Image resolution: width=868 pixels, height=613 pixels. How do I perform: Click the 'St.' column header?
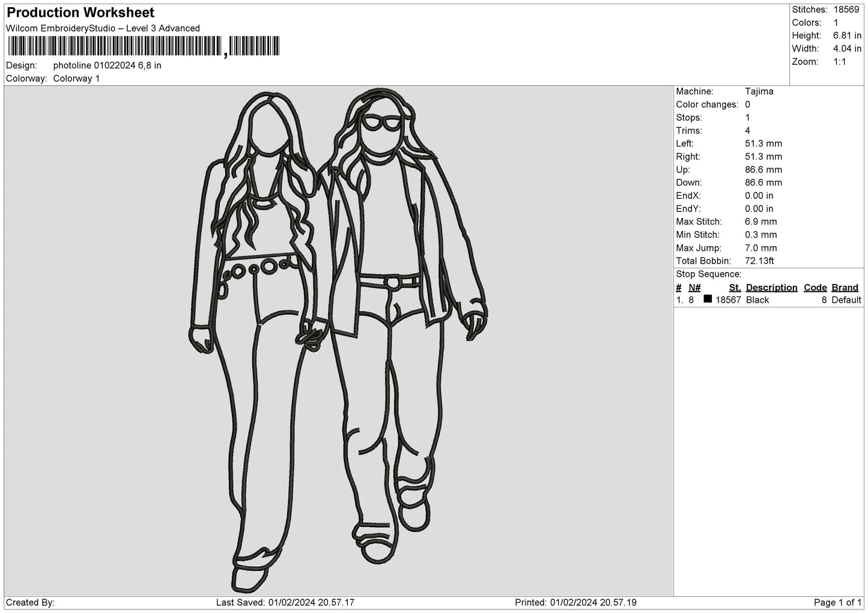pos(735,288)
